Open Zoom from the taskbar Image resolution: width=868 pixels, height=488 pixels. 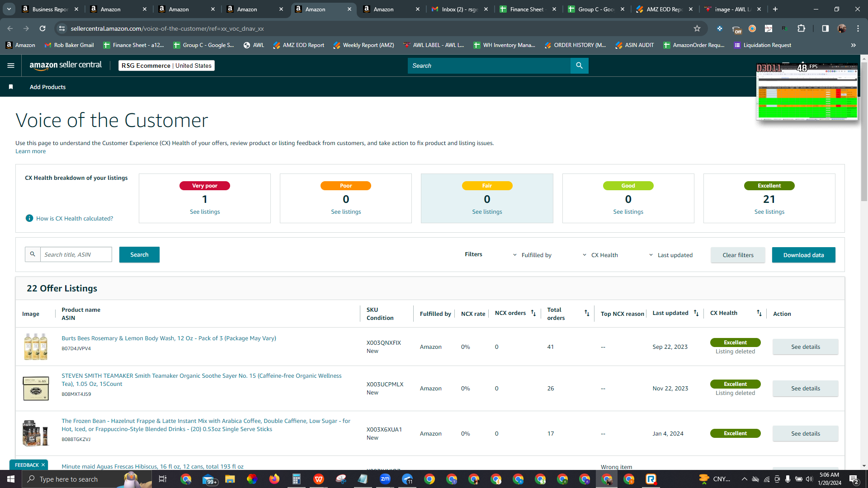point(385,479)
